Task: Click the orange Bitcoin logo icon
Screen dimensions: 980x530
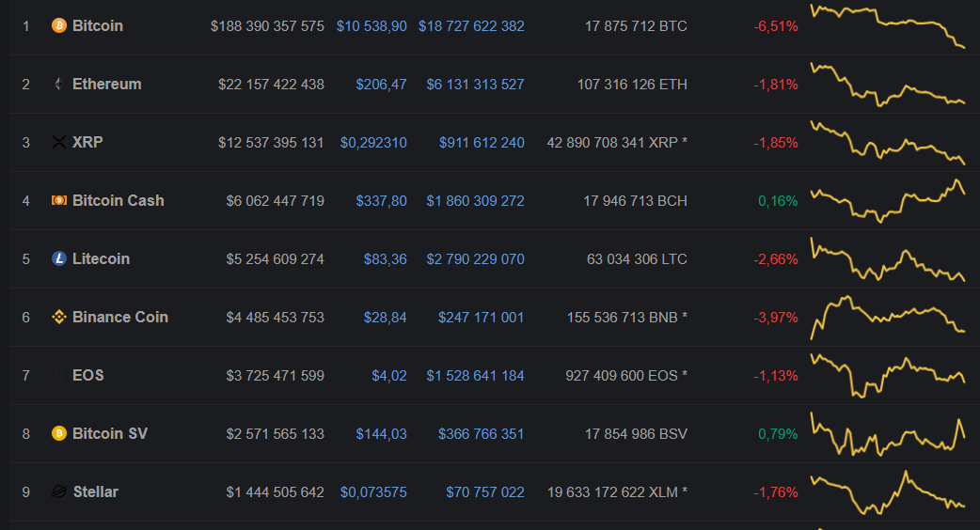Action: tap(58, 25)
